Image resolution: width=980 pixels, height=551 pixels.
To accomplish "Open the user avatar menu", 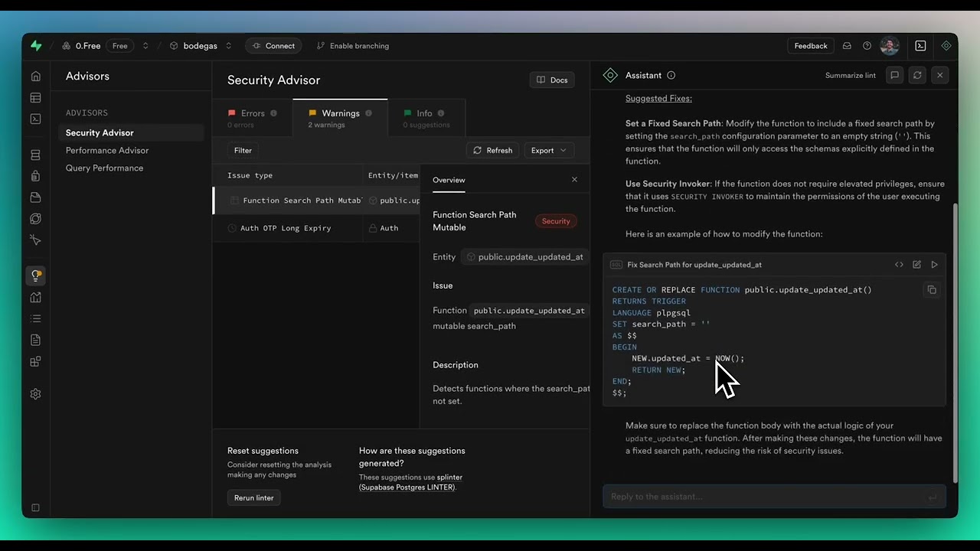I will point(890,46).
